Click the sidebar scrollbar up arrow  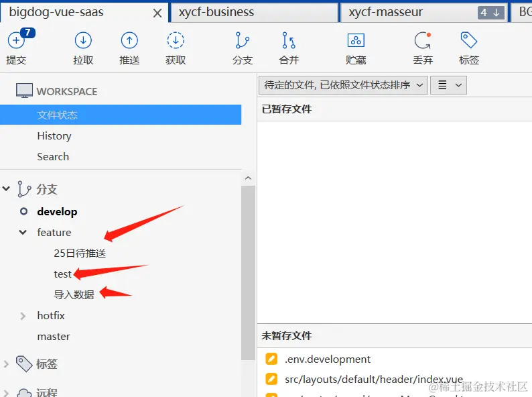click(248, 178)
